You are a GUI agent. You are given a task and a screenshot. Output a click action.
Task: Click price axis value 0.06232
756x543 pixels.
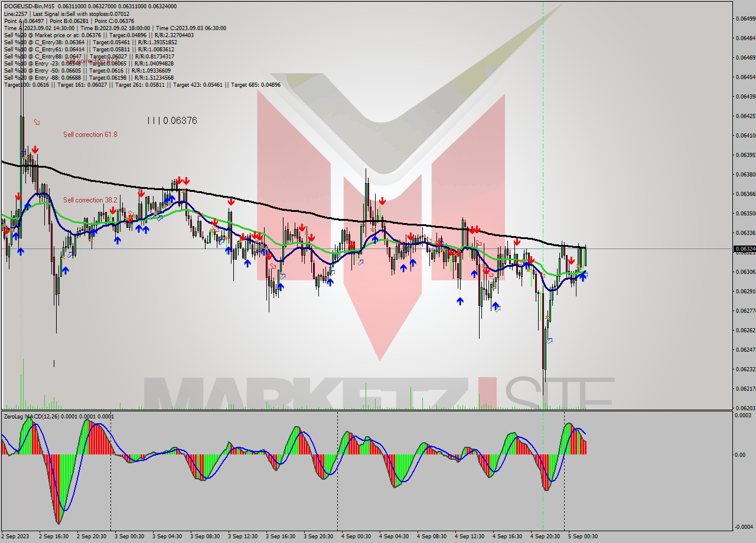tap(745, 369)
